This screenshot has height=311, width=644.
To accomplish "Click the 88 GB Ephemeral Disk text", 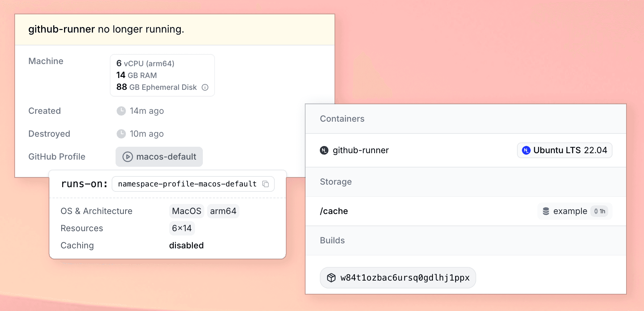I will [x=157, y=87].
